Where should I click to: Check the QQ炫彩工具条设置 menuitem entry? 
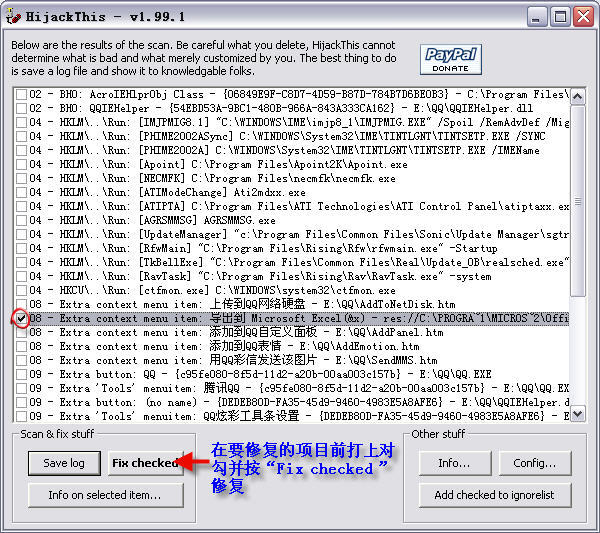21,416
